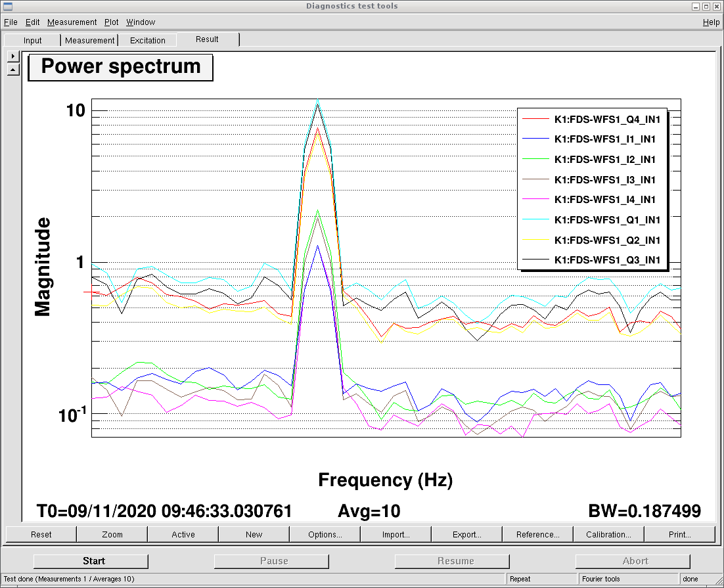Screen dimensions: 724x588
Task: Click the BW=0.187499 text
Action: click(644, 511)
